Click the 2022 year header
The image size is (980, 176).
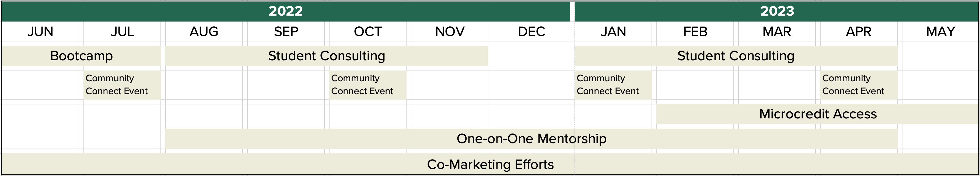point(286,11)
